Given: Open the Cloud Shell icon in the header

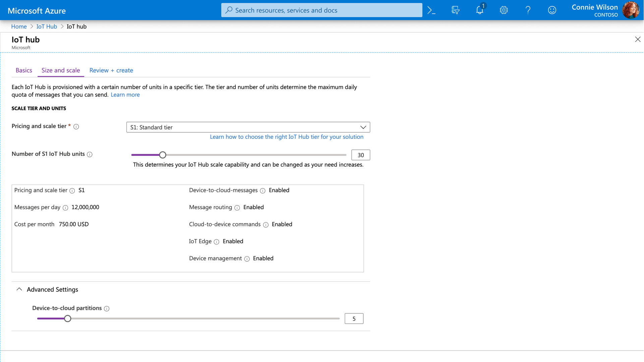Looking at the screenshot, I should click(x=431, y=10).
